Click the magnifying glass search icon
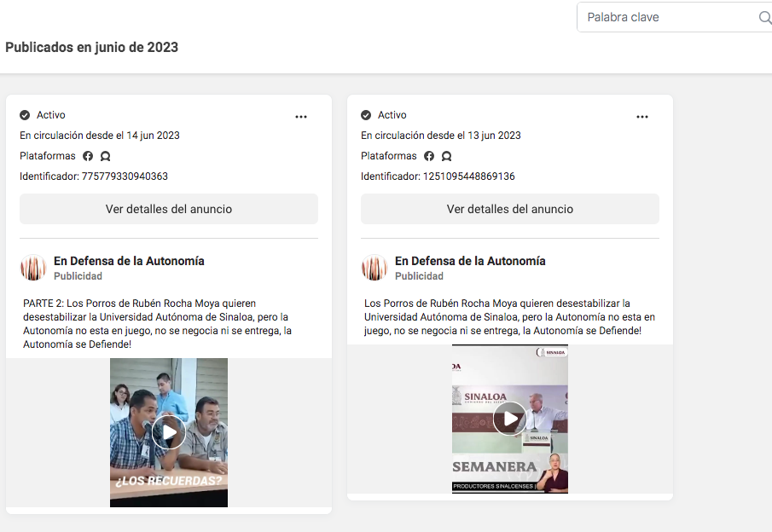Screen dimensions: 772x532 pos(764,17)
